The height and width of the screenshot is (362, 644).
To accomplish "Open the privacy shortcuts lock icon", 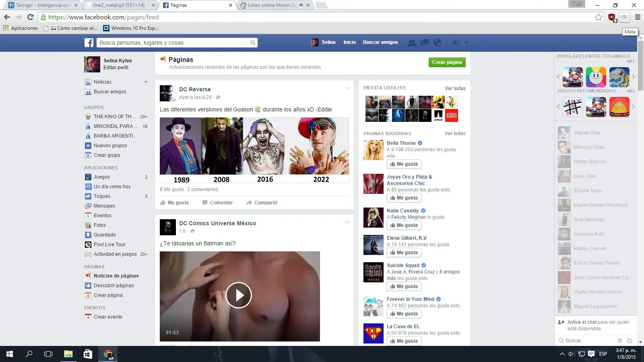I will point(456,43).
